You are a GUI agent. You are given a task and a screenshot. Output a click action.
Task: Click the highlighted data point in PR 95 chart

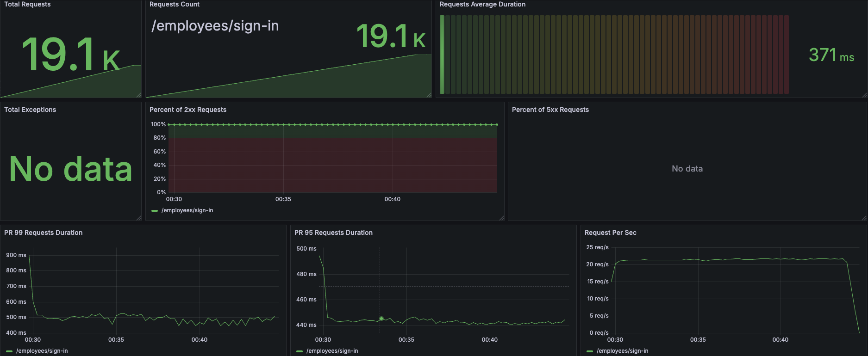pyautogui.click(x=381, y=319)
